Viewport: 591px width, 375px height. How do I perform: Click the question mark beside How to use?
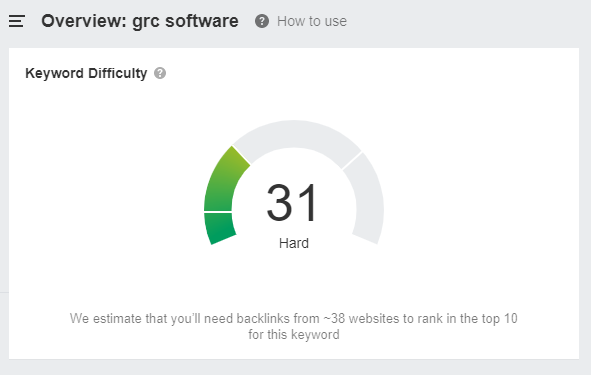[262, 21]
